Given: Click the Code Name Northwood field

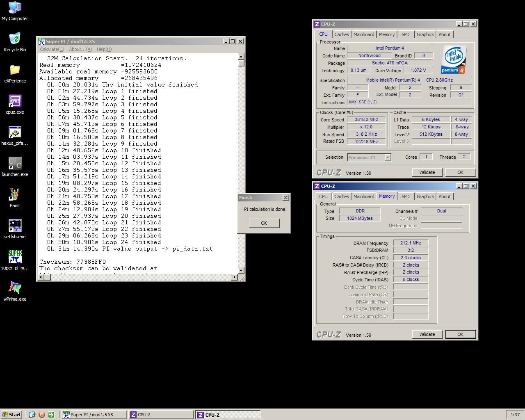Looking at the screenshot, I should coord(369,56).
